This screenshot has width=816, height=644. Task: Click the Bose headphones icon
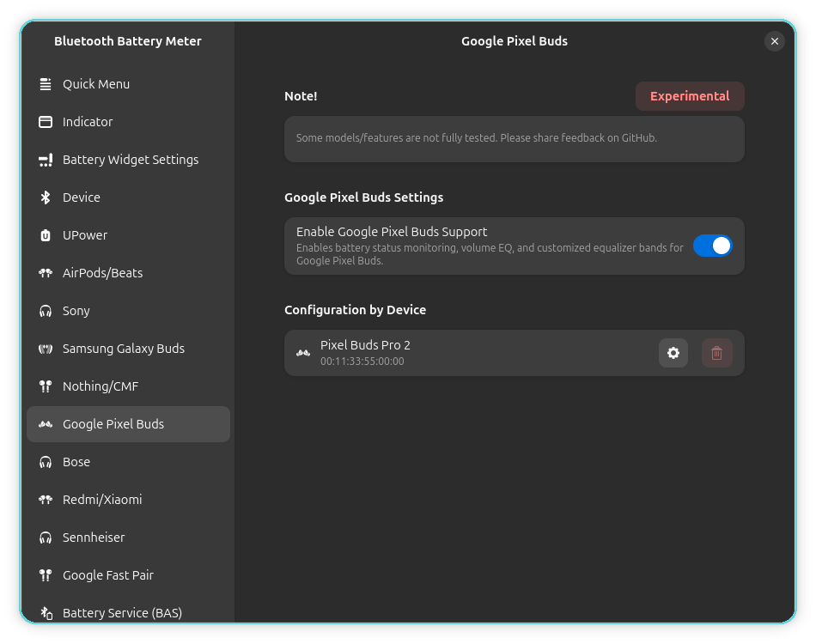tap(46, 462)
